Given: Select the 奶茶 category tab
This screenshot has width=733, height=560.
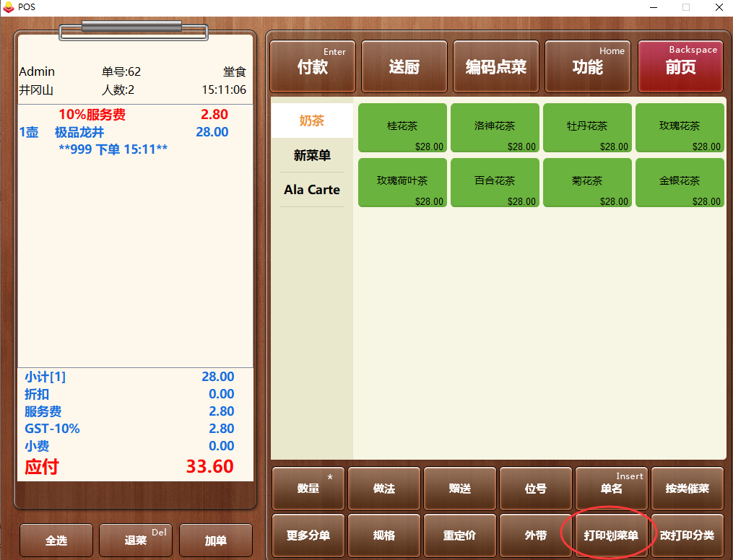Looking at the screenshot, I should 312,121.
